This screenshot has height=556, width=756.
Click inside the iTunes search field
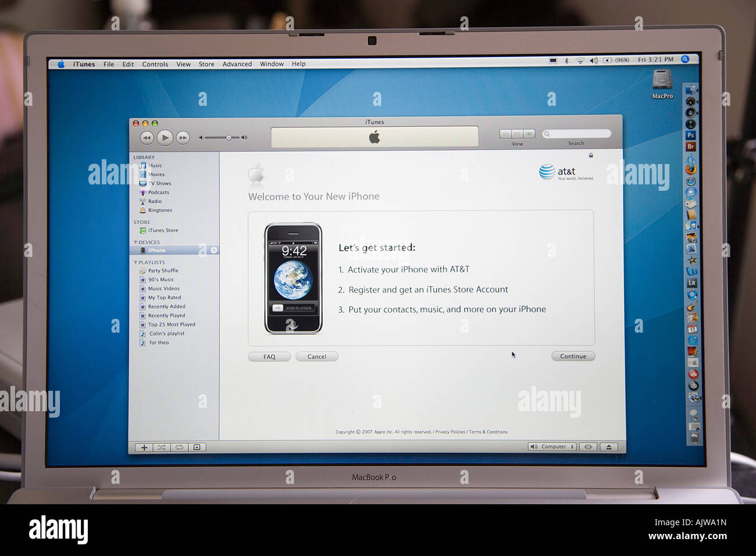coord(576,134)
